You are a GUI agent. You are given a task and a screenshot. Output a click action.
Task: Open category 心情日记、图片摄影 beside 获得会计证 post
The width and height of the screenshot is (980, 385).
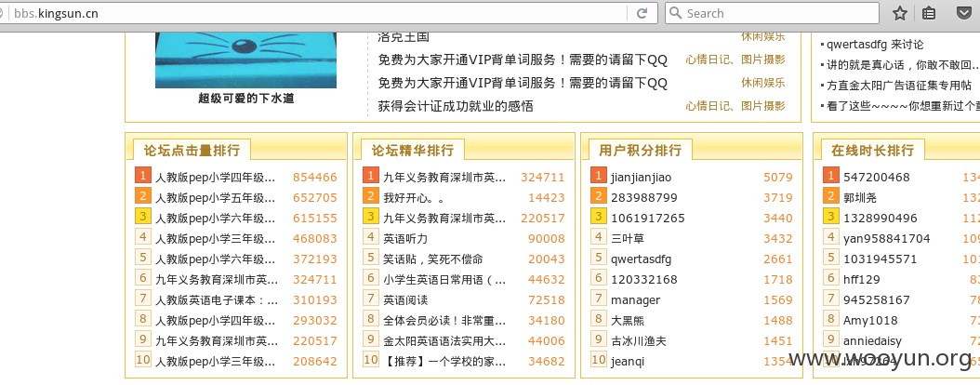point(735,106)
